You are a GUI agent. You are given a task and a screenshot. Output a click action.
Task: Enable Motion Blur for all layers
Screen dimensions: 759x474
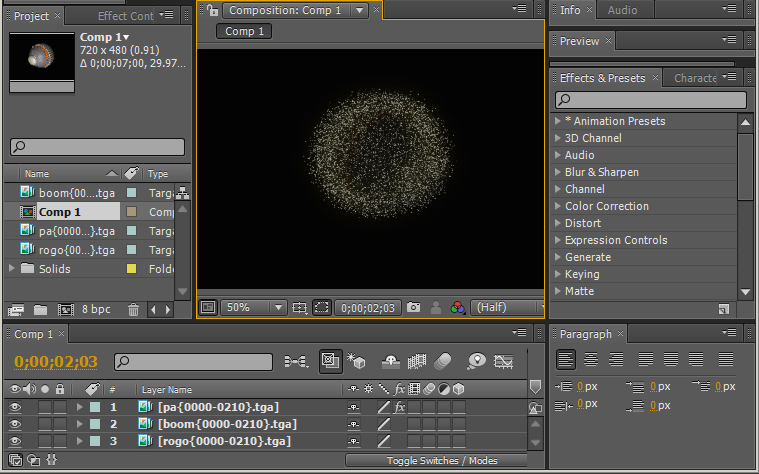(443, 361)
